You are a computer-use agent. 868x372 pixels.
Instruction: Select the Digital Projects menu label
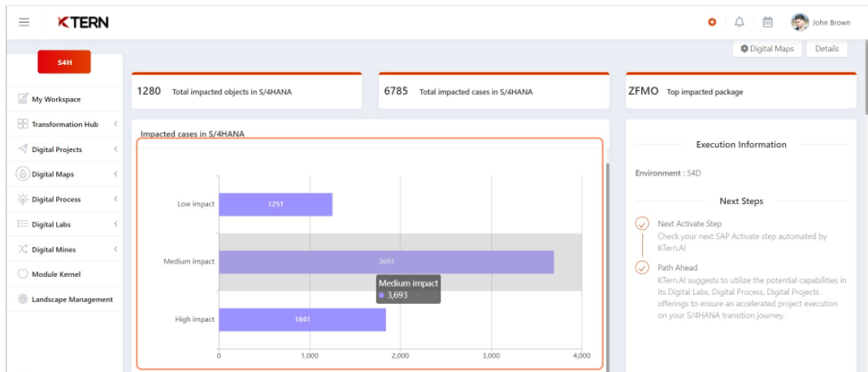57,149
